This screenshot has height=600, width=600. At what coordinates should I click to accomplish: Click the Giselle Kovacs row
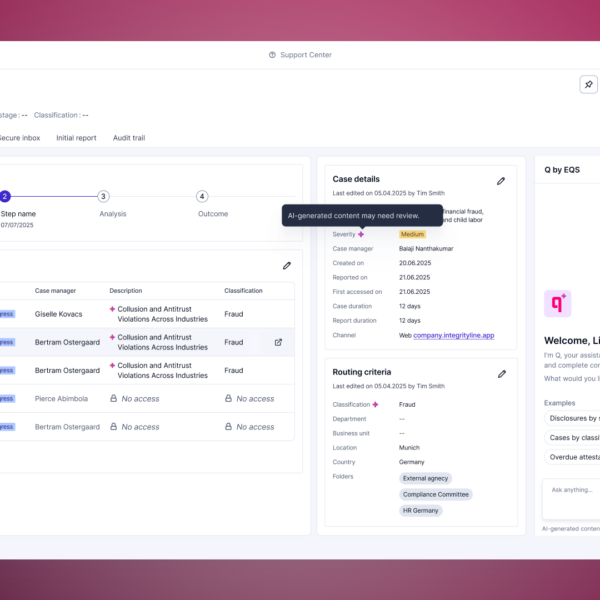pyautogui.click(x=147, y=314)
